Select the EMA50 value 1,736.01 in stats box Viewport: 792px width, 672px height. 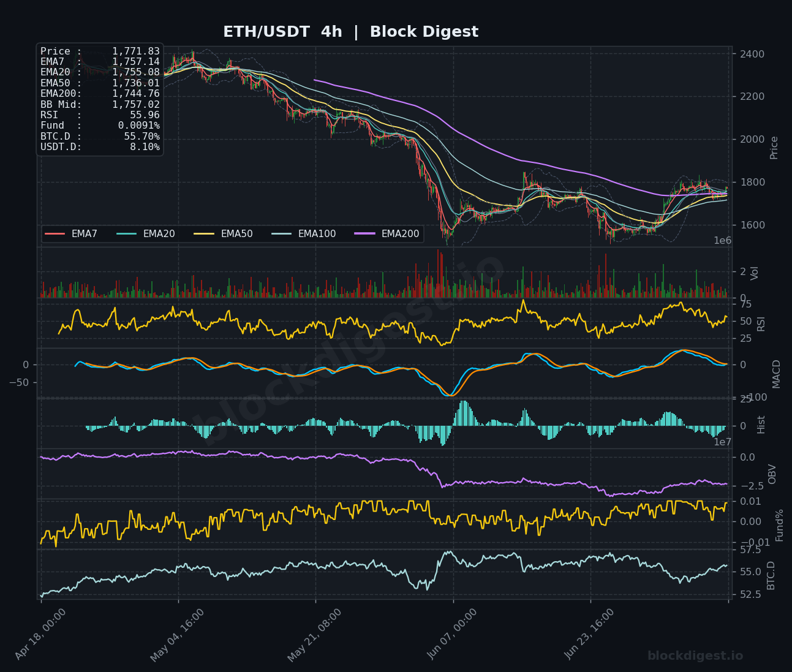[136, 83]
